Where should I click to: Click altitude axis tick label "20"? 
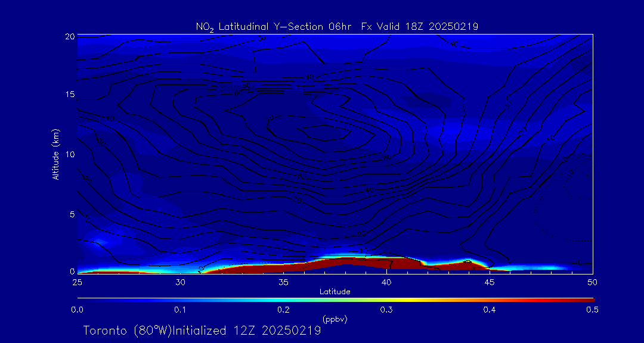click(70, 36)
